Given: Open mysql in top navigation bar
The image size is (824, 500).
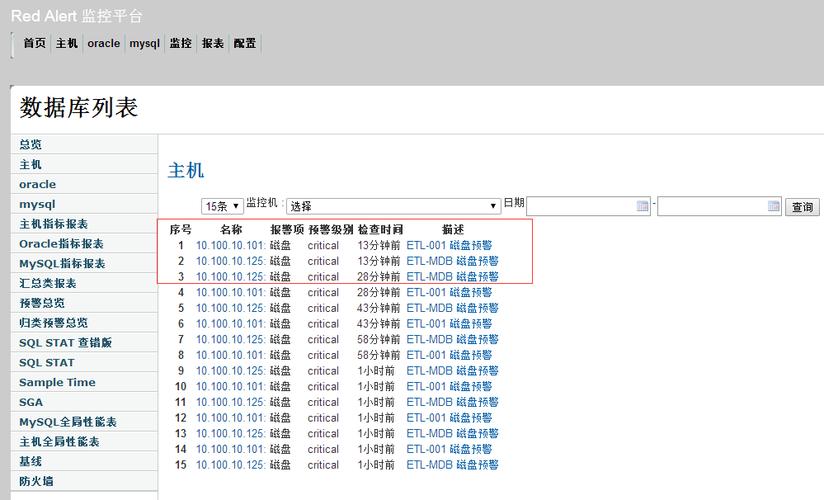Looking at the screenshot, I should pyautogui.click(x=145, y=43).
